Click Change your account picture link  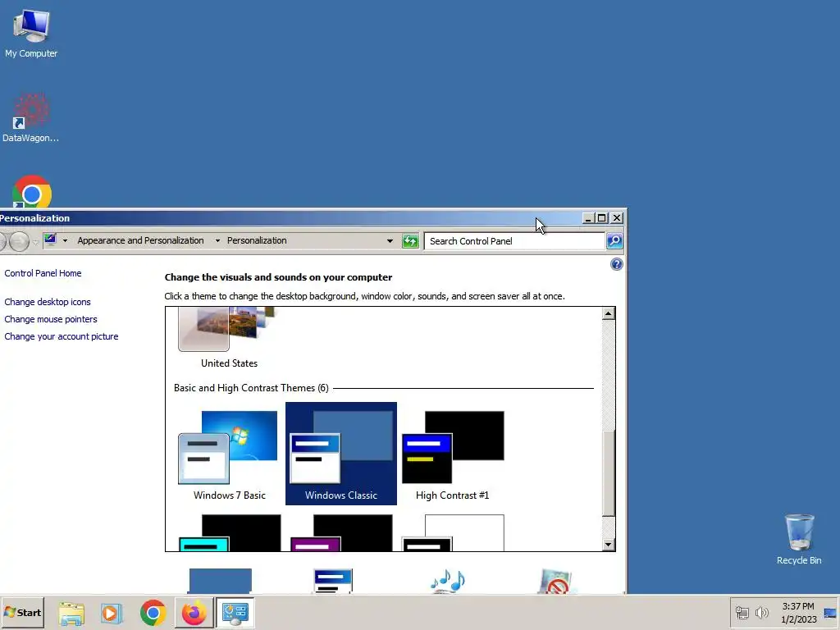(62, 336)
